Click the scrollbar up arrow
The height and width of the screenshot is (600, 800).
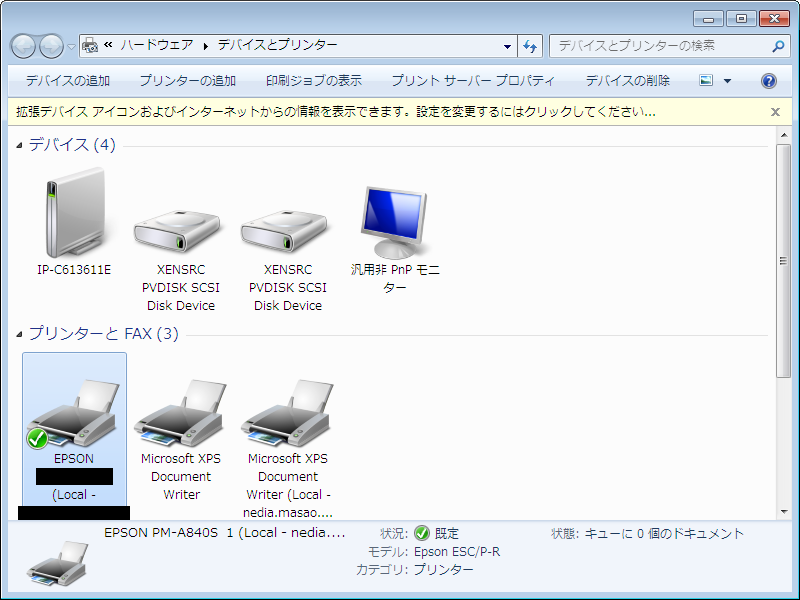pyautogui.click(x=784, y=135)
